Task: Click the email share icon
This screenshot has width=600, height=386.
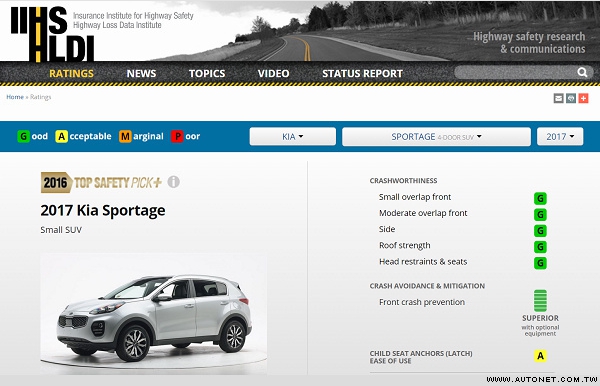Action: [x=559, y=98]
